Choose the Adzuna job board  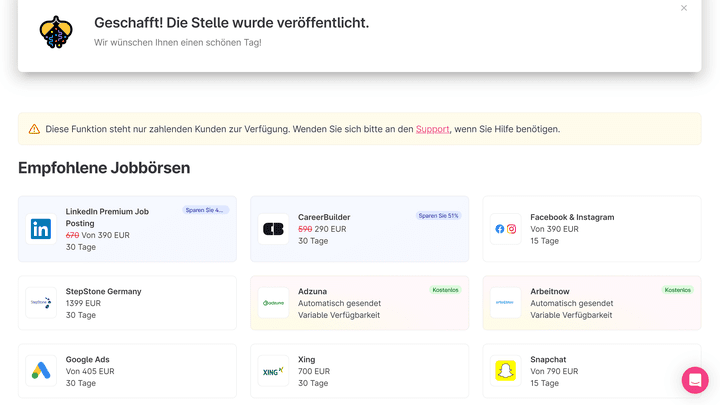point(360,303)
